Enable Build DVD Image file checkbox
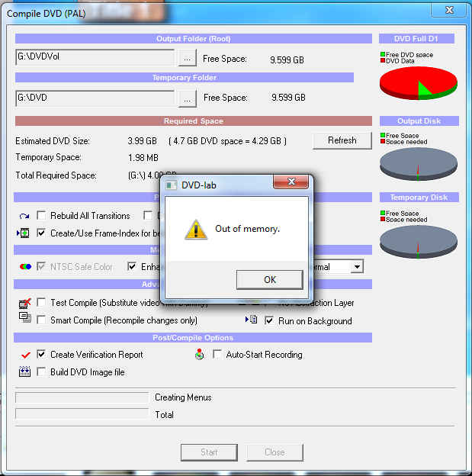Image resolution: width=472 pixels, height=476 pixels. (x=41, y=371)
